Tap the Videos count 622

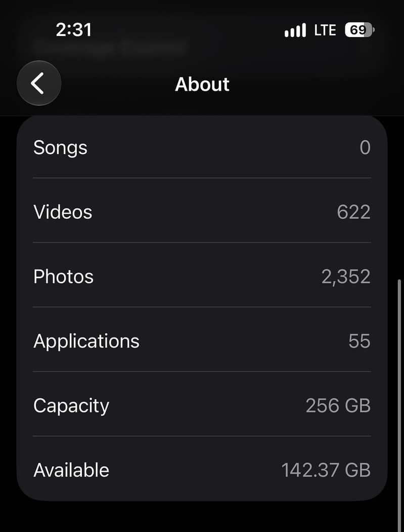[353, 213]
